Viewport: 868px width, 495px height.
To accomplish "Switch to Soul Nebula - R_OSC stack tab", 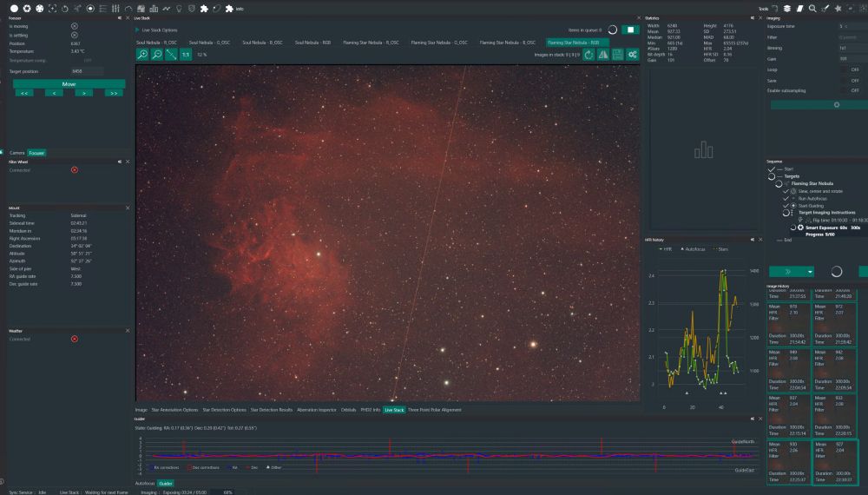I will point(156,43).
